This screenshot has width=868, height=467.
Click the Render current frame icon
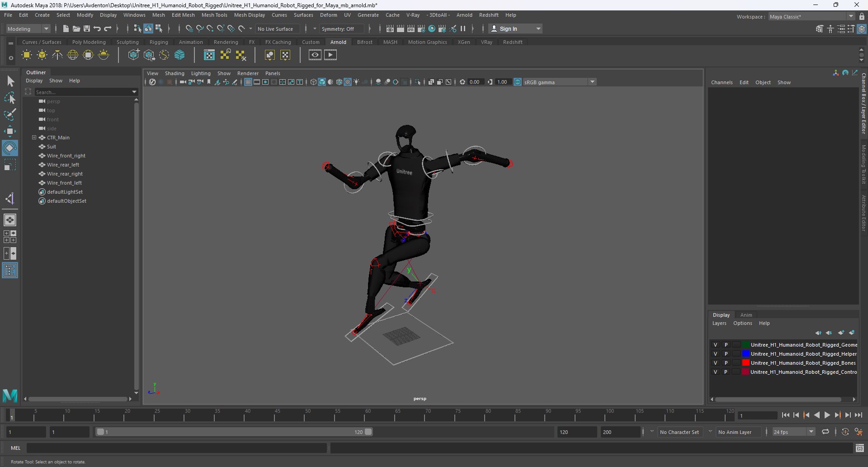coord(401,29)
